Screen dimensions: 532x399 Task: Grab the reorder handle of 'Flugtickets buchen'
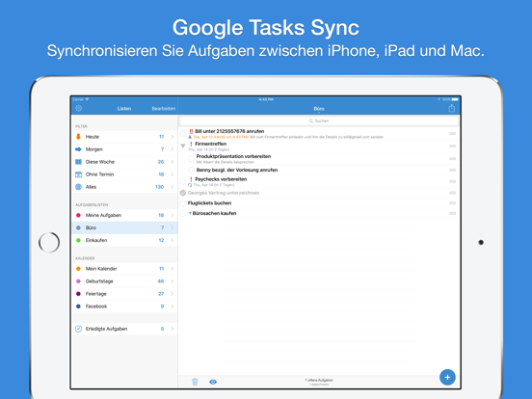pyautogui.click(x=452, y=203)
